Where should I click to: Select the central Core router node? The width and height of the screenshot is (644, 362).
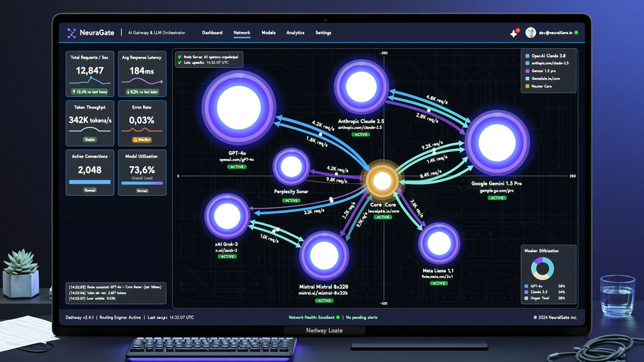tap(382, 181)
